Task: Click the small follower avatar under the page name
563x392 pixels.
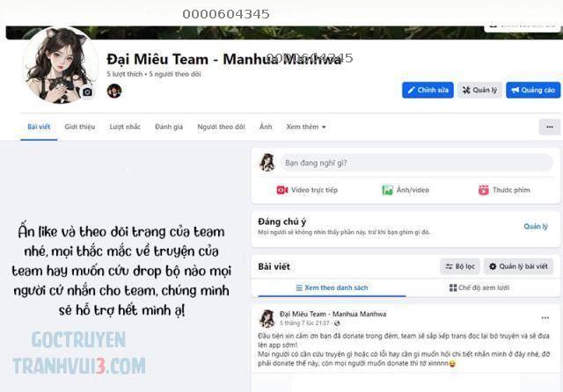Action: point(114,91)
